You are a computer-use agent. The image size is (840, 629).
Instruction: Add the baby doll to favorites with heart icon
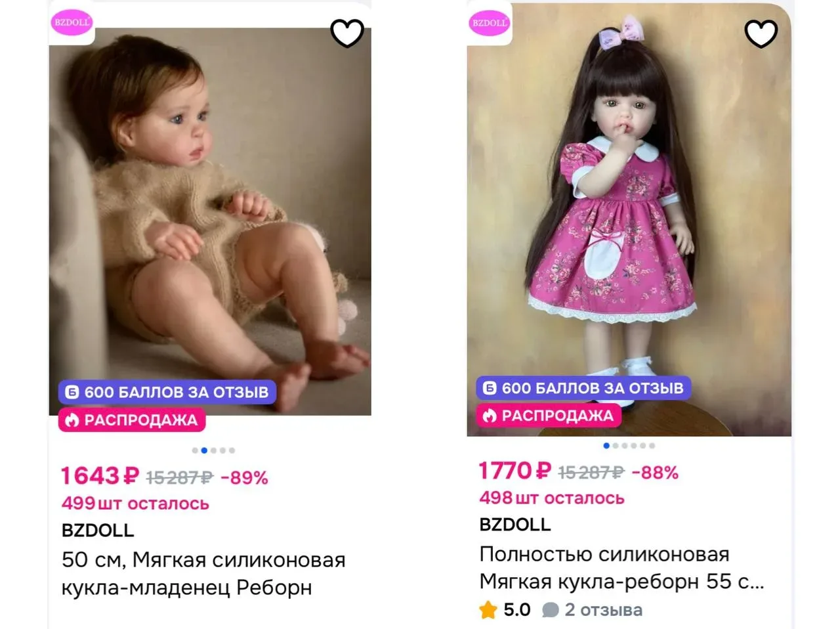coord(347,33)
